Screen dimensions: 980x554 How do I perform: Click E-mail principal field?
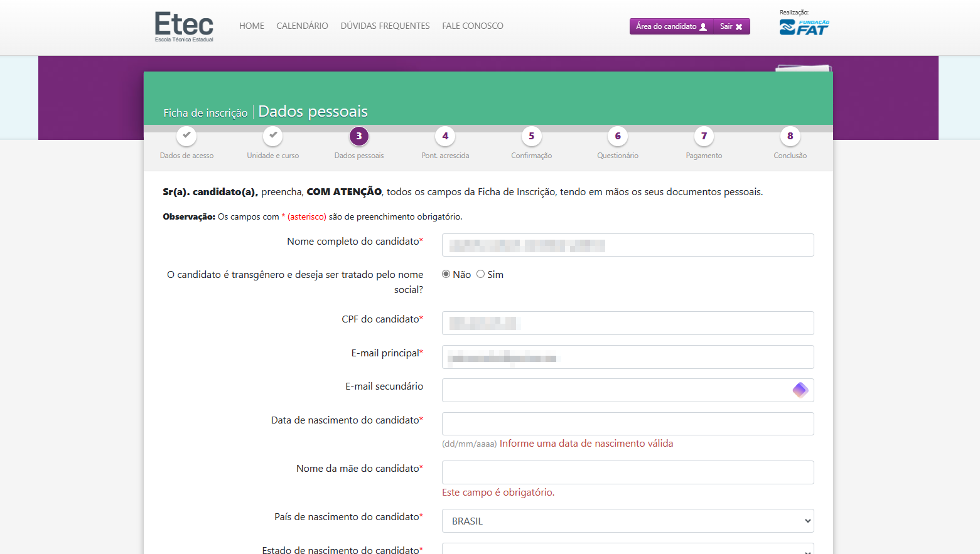click(628, 357)
